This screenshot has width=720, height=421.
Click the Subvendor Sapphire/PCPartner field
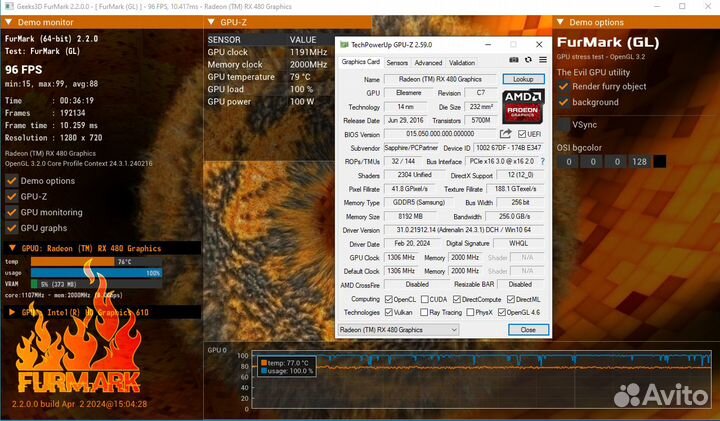click(411, 148)
